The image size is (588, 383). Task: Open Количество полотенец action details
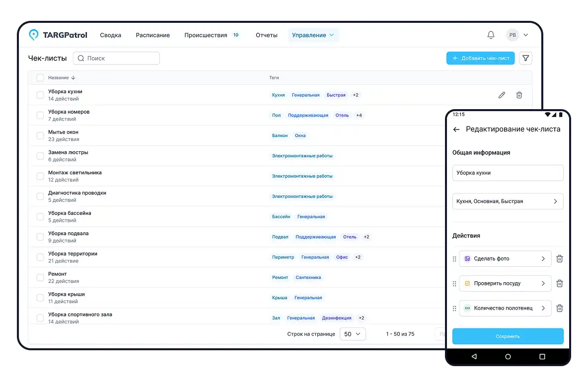(505, 308)
